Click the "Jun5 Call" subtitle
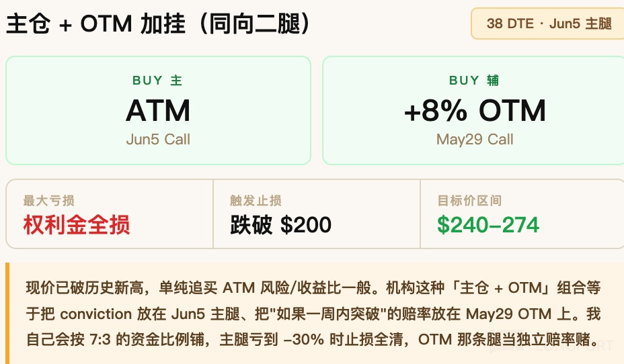 158,140
